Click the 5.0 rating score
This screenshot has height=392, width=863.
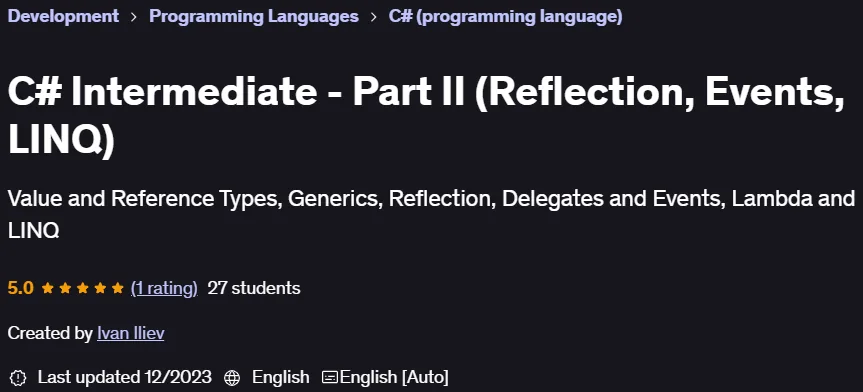(x=21, y=288)
